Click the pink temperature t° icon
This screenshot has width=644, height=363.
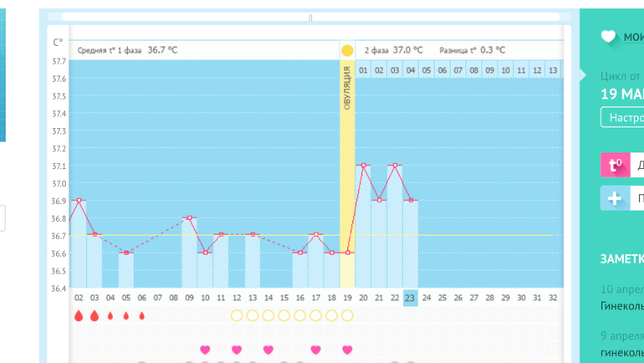coord(615,165)
